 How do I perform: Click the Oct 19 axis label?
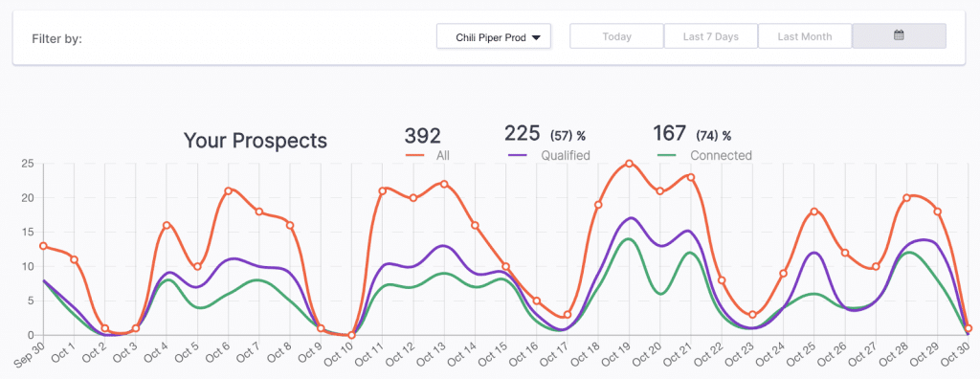coord(617,354)
